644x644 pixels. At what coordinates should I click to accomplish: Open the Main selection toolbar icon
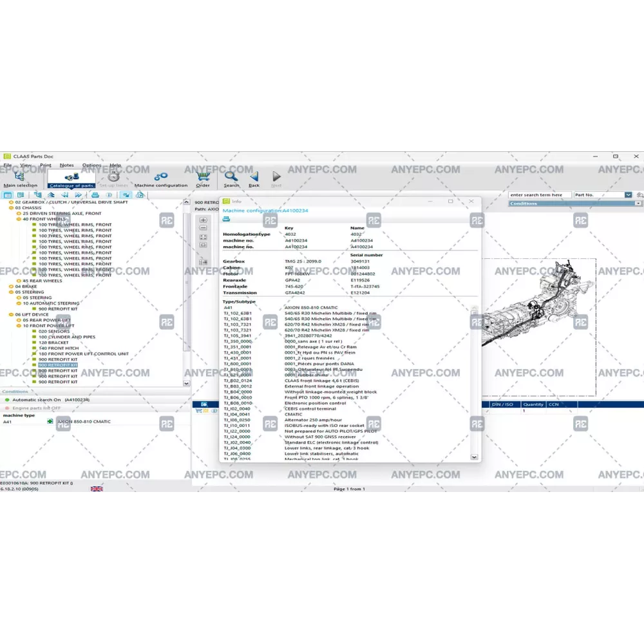tap(19, 177)
